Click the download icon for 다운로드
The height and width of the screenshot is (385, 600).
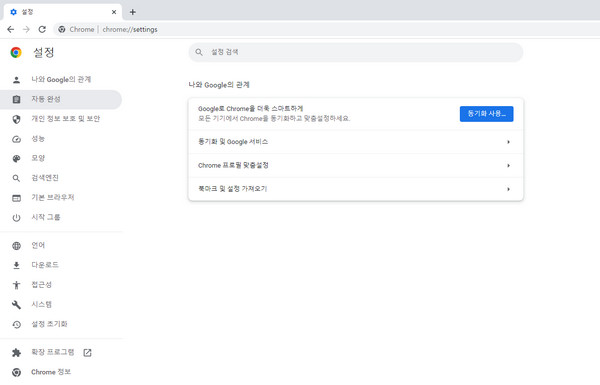(x=16, y=265)
